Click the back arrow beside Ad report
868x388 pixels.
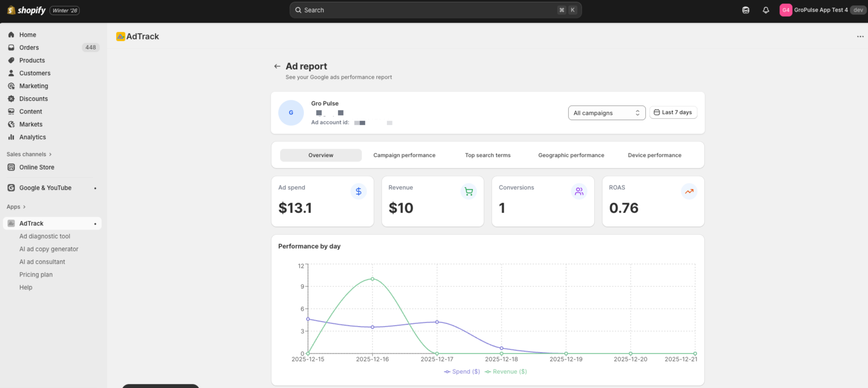(x=277, y=66)
